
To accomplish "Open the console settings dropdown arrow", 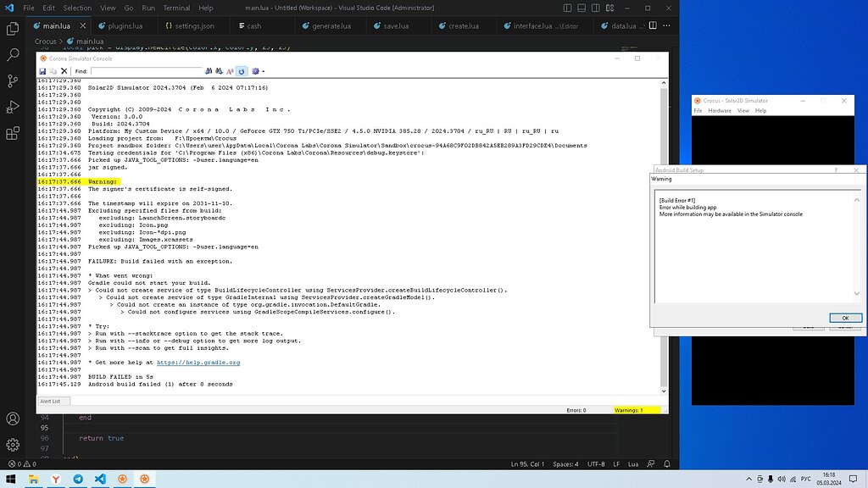I will click(264, 72).
